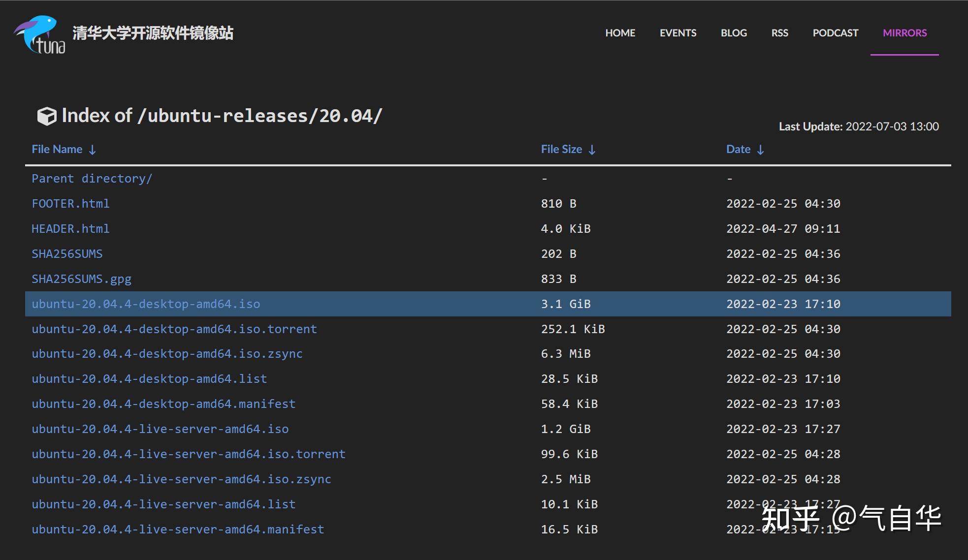Toggle File Name sort direction arrow

pos(92,149)
